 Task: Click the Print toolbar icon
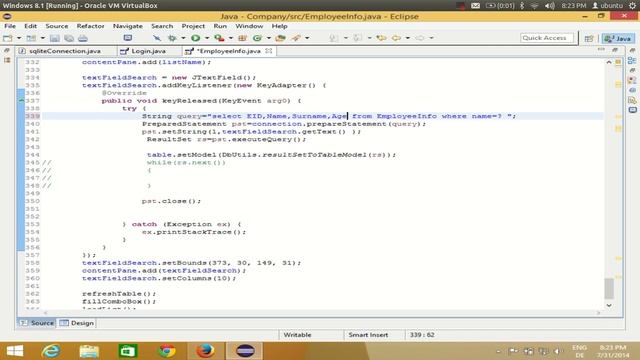[x=83, y=38]
